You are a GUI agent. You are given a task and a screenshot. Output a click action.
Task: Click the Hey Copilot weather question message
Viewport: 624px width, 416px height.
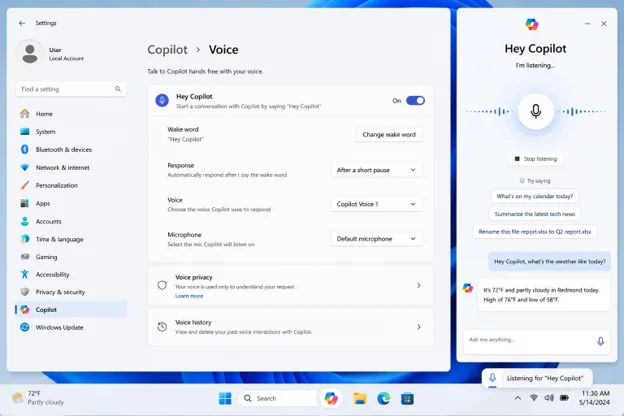pos(550,262)
